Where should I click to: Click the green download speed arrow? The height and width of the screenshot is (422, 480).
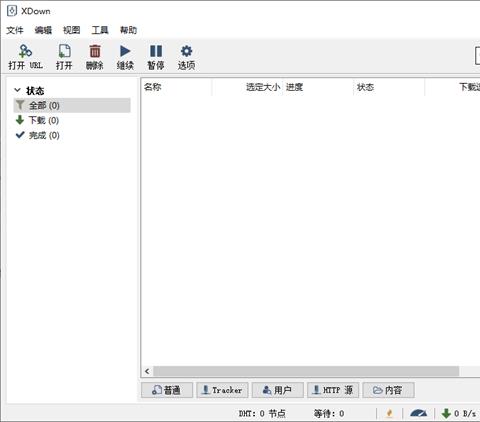[446, 413]
